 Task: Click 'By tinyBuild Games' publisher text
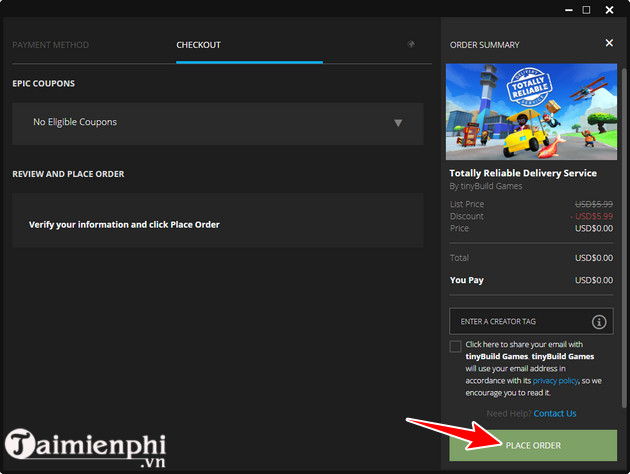[486, 186]
